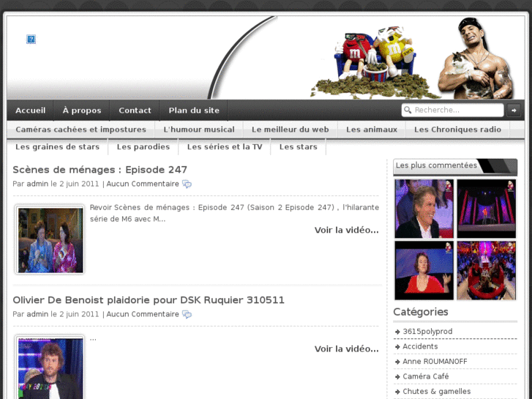Open the Chutes & gamelles category
The height and width of the screenshot is (399, 532).
(437, 391)
